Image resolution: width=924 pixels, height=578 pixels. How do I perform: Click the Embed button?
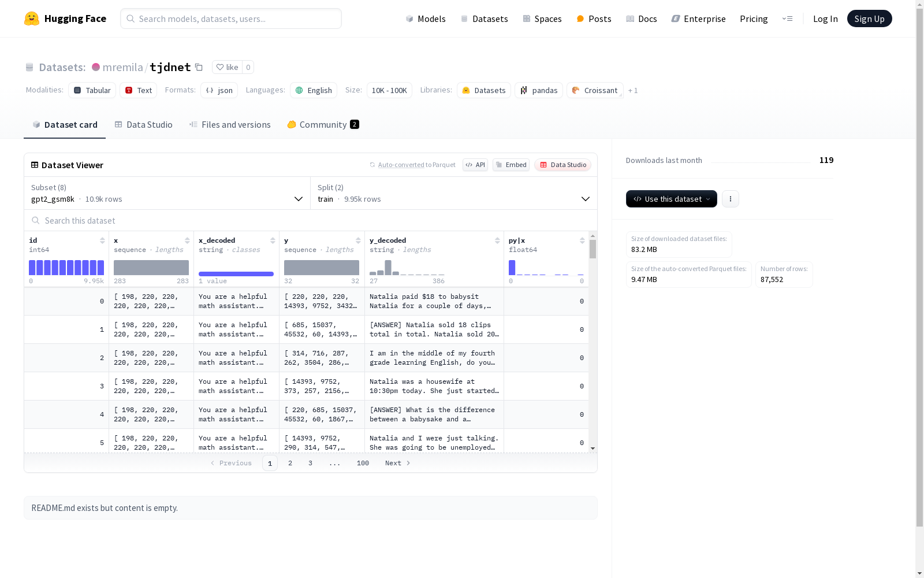511,165
